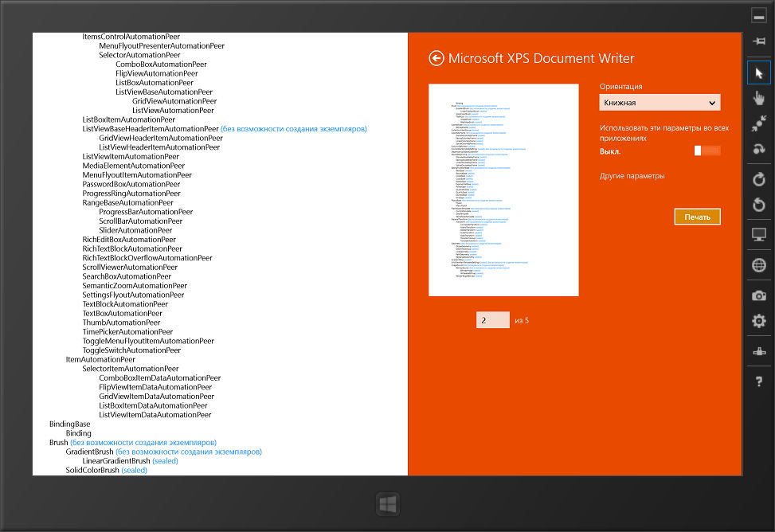Click the TimePickerAutomationPeer line
Viewport: 775px width, 532px height.
(x=127, y=332)
